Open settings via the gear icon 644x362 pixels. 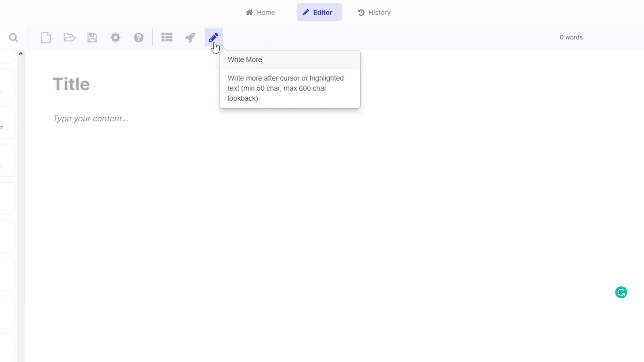[115, 38]
